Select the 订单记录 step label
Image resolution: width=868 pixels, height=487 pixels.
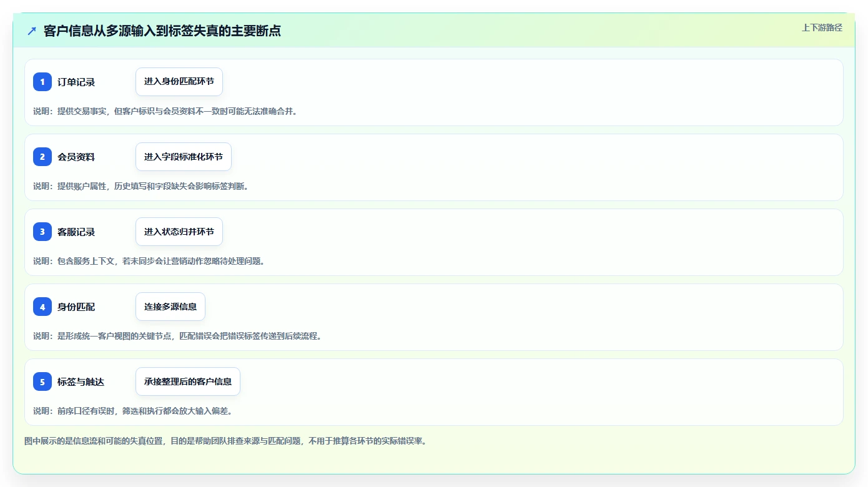tap(76, 82)
